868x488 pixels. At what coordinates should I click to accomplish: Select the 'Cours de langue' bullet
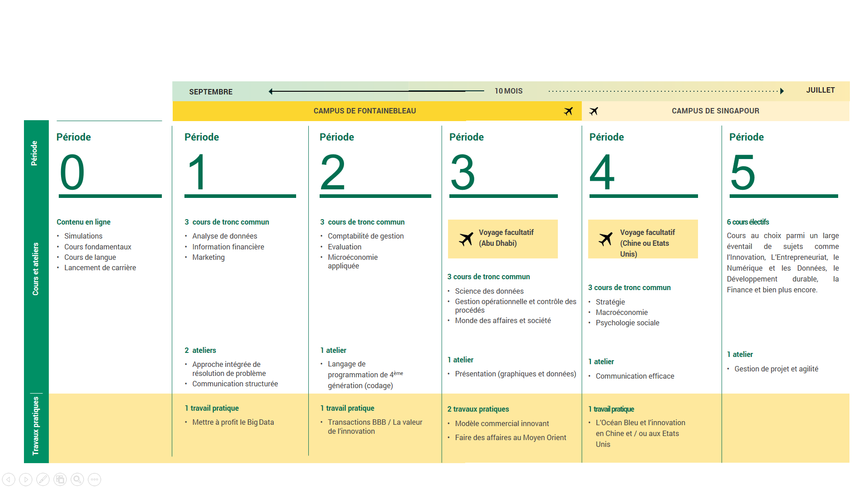(90, 257)
